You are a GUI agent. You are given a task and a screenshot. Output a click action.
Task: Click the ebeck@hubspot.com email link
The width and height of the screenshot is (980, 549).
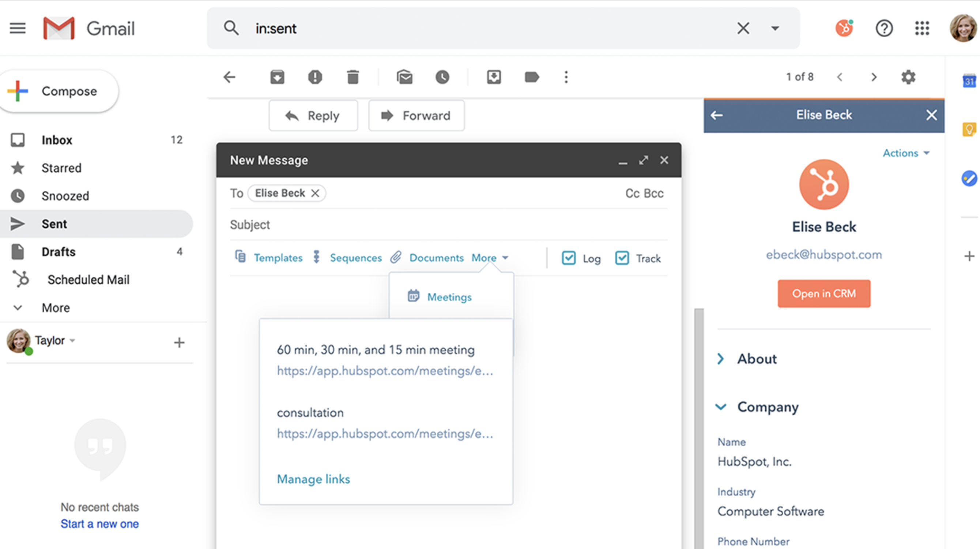[824, 255]
